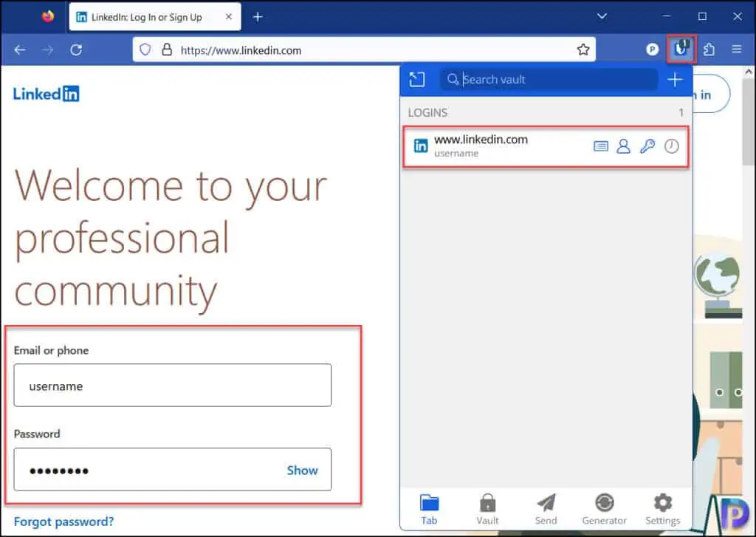Close the LinkedIn browser tab
The width and height of the screenshot is (756, 537).
coord(229,17)
